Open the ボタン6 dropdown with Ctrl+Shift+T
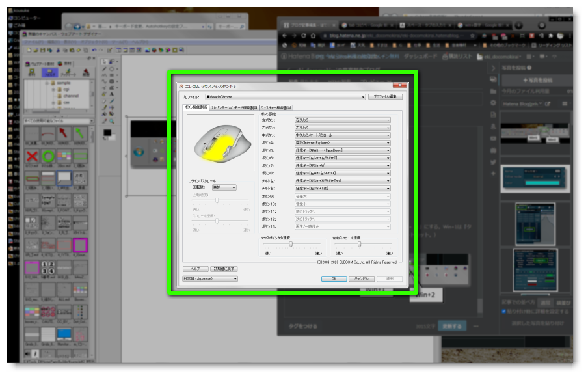This screenshot has width=588, height=380. [342, 158]
